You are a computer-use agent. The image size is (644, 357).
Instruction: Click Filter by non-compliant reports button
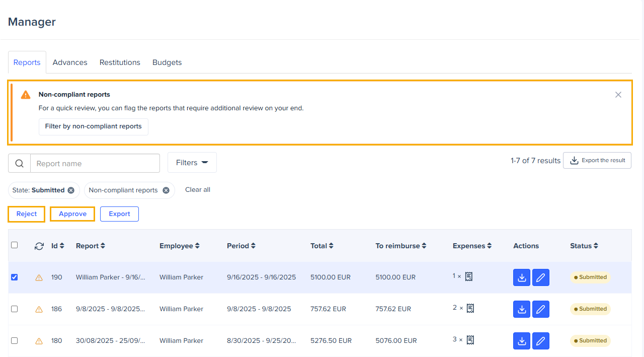93,126
